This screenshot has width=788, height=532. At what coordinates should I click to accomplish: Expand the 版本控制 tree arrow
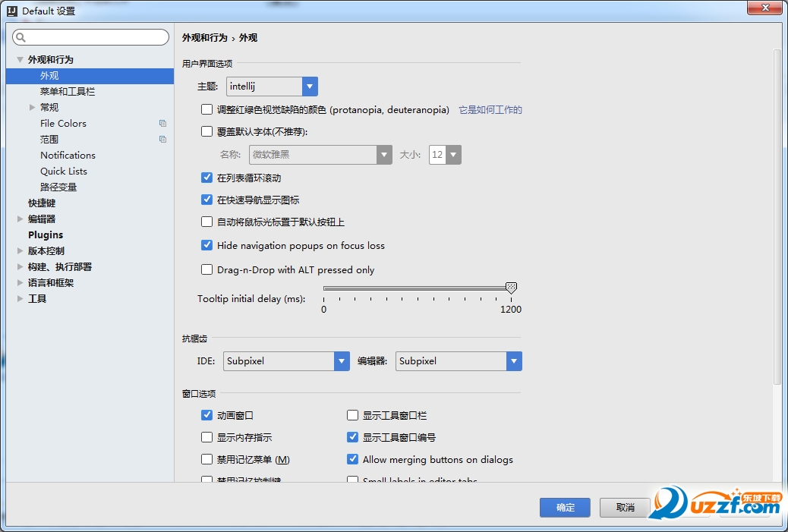pyautogui.click(x=20, y=250)
